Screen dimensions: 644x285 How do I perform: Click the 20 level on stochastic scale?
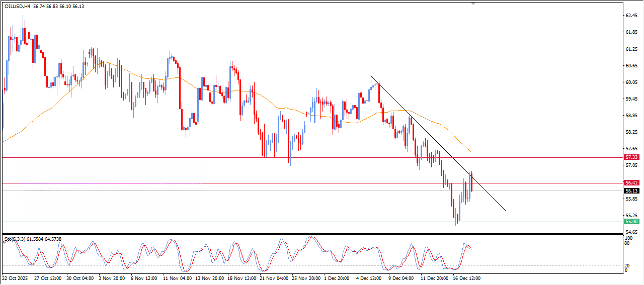tap(627, 265)
